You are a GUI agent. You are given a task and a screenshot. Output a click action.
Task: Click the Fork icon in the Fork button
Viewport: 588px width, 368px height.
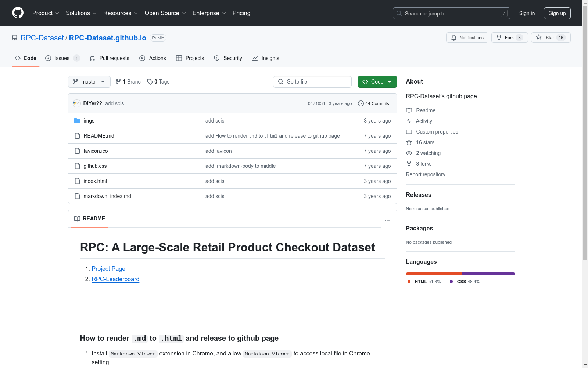[x=499, y=38]
